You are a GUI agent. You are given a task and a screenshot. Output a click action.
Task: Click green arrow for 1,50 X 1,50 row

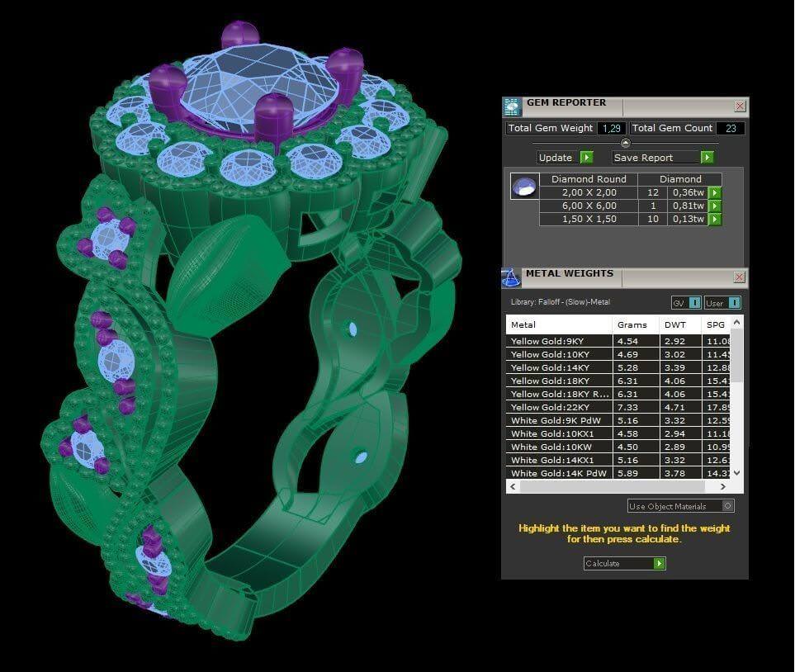point(715,220)
